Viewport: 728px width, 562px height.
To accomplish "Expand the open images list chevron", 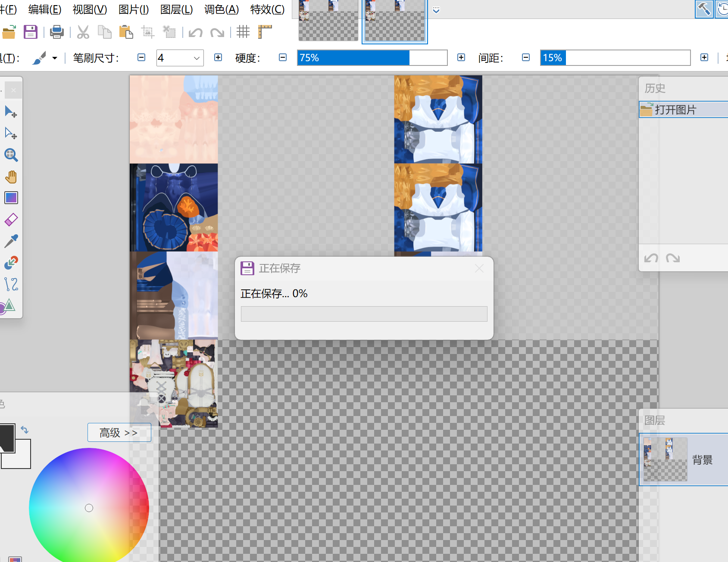I will (436, 10).
